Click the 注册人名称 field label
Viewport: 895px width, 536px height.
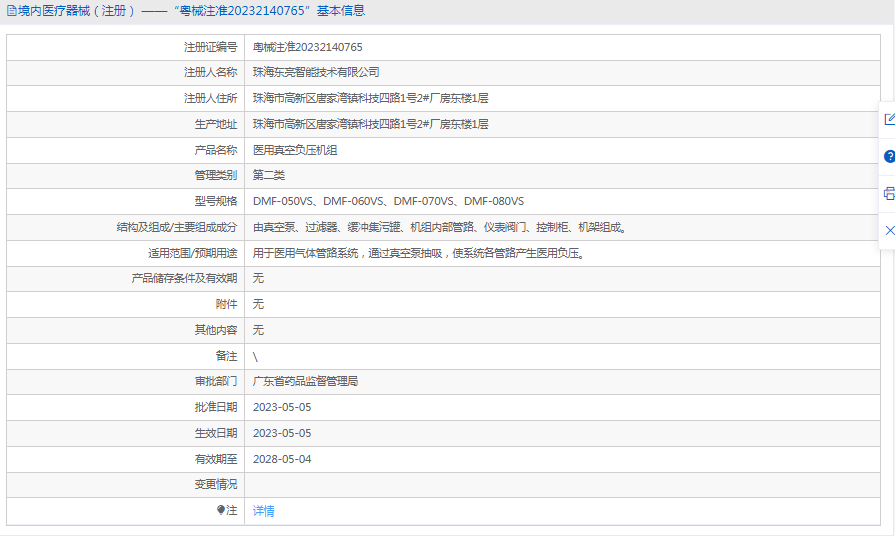point(210,72)
